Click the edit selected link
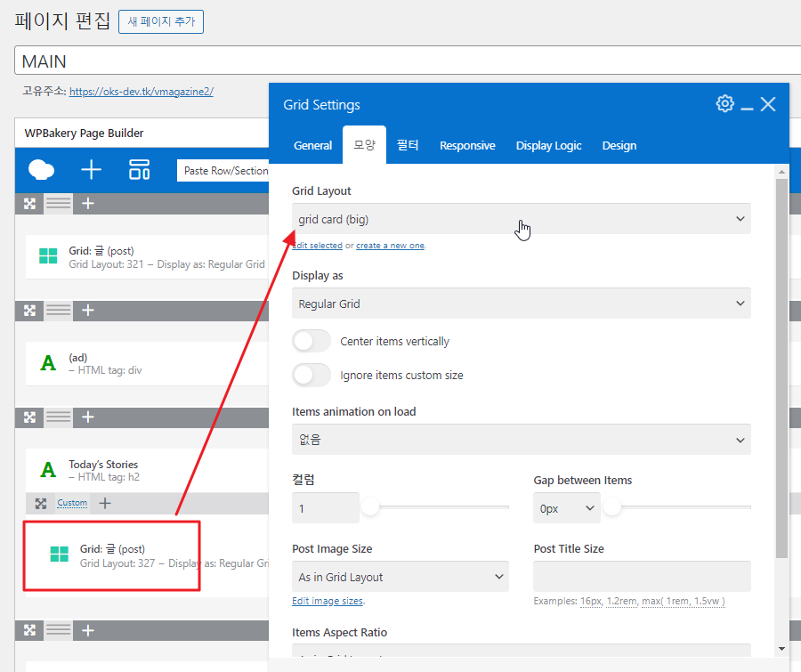 tap(317, 246)
